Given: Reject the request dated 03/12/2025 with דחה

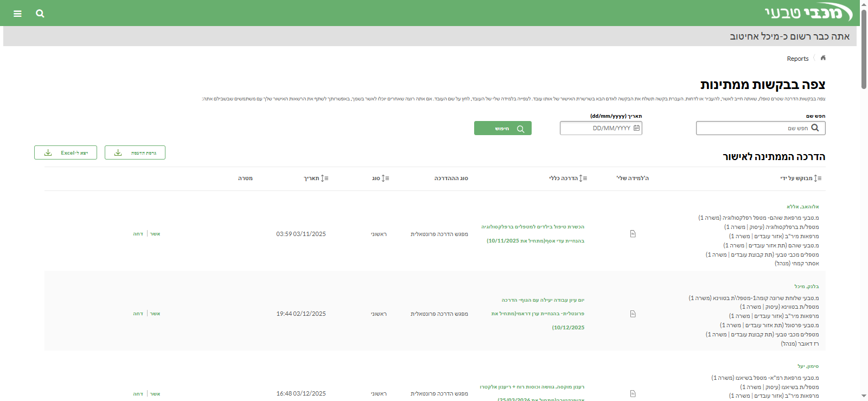Looking at the screenshot, I should coord(138,393).
